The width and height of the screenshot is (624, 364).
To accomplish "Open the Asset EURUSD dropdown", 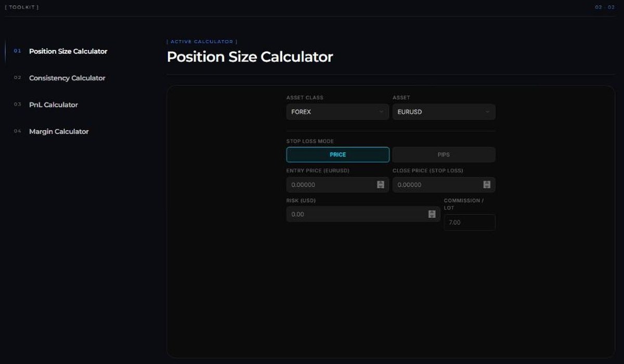I will pyautogui.click(x=444, y=112).
